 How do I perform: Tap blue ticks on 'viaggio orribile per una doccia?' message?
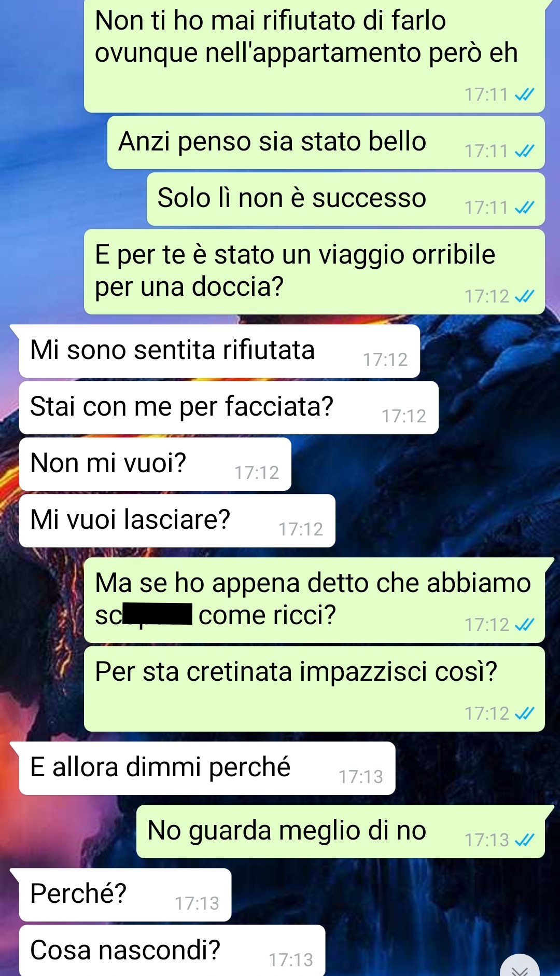tap(524, 296)
